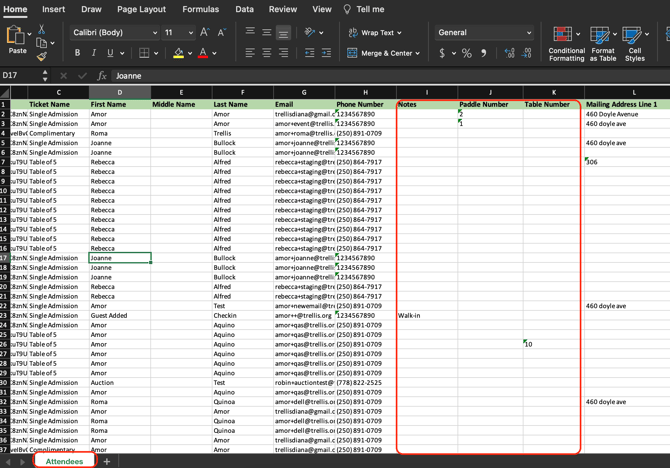Apply the yellow fill color swatch

[178, 53]
